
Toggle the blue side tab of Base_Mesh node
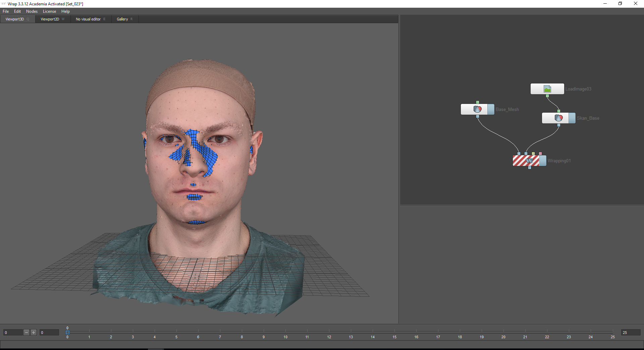[x=491, y=109]
